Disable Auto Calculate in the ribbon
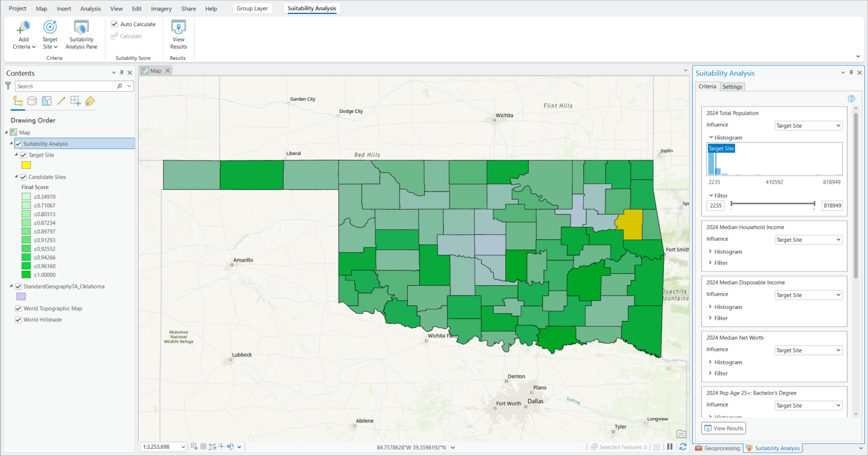This screenshot has height=456, width=868. pos(114,24)
